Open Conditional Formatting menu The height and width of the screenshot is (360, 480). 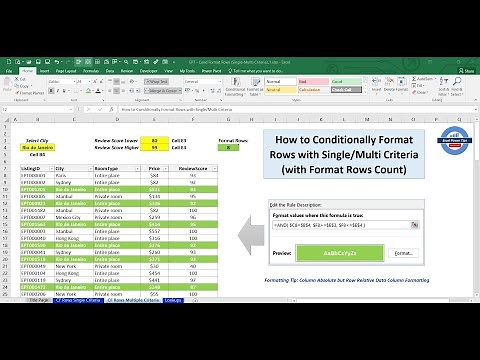(235, 87)
